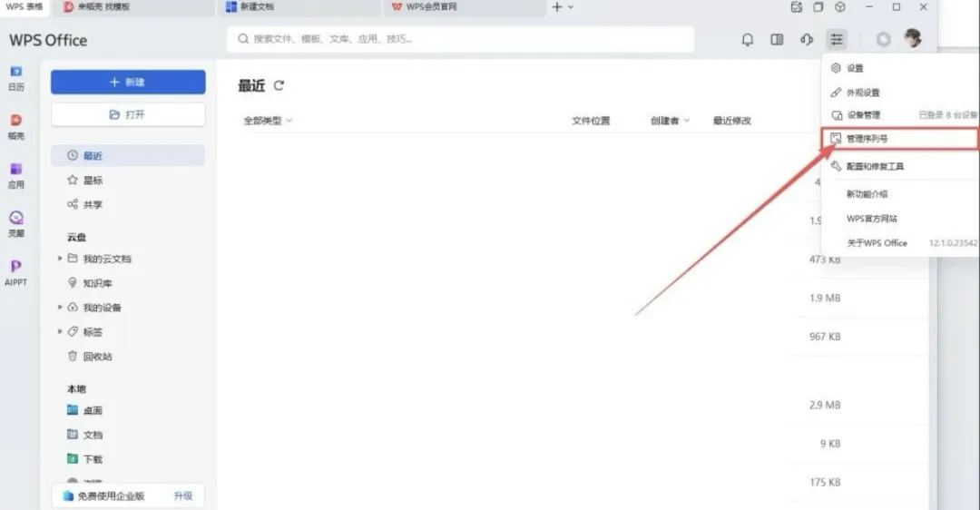980x510 pixels.
Task: Open the user avatar profile
Action: point(913,39)
